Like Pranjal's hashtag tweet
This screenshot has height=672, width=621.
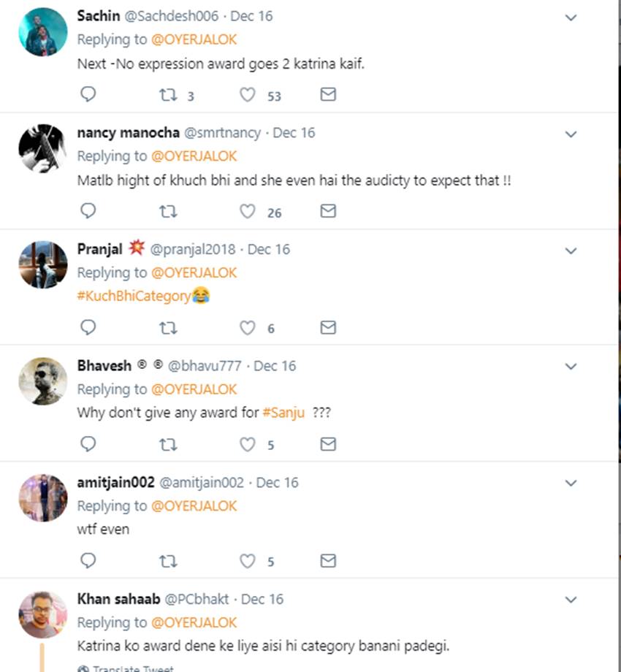click(248, 328)
